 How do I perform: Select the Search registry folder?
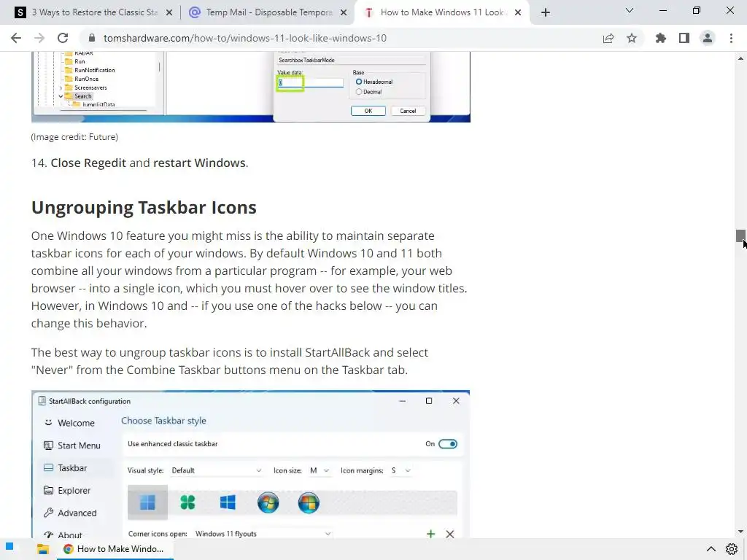[79, 96]
